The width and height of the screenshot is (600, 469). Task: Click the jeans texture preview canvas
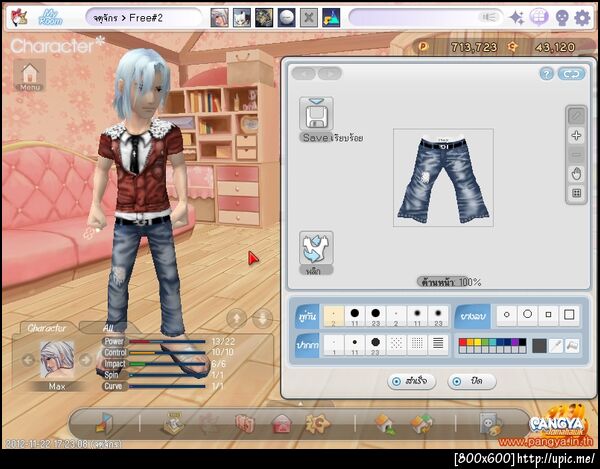pyautogui.click(x=443, y=178)
